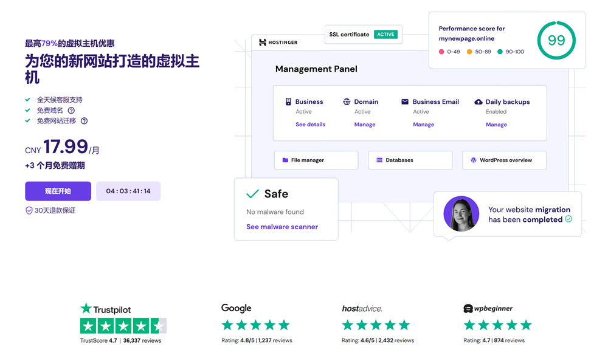Click the hostadvice logo
The image size is (608, 364).
[362, 309]
